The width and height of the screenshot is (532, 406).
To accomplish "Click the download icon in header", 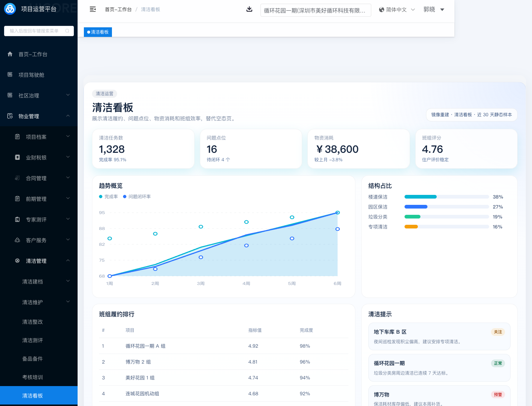I will pyautogui.click(x=249, y=9).
